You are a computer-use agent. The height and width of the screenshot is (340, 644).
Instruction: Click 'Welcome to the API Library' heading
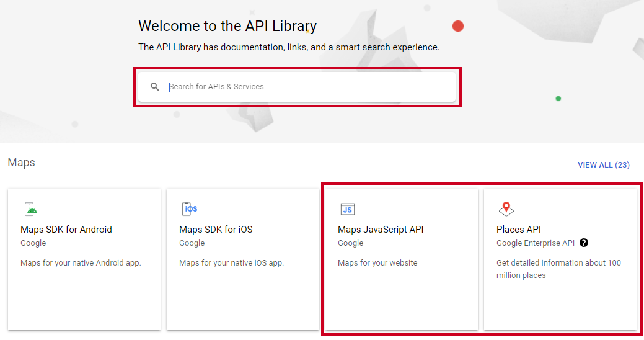point(227,26)
